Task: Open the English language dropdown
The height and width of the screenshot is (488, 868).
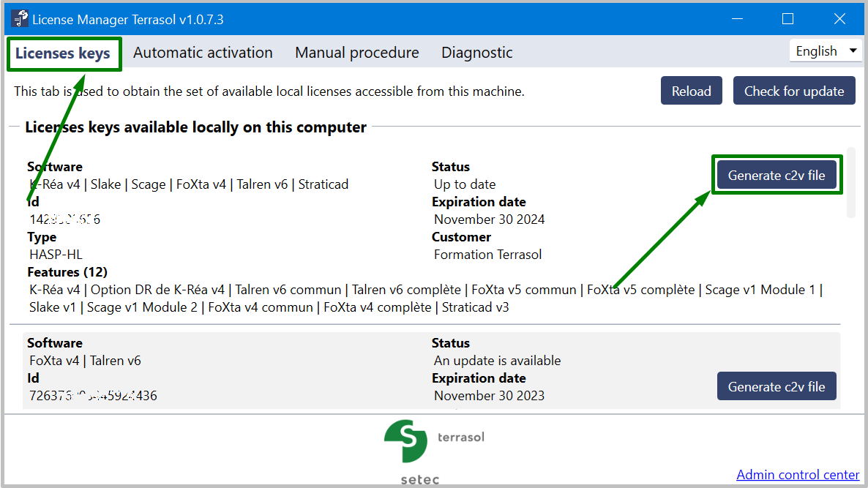Action: (x=826, y=51)
